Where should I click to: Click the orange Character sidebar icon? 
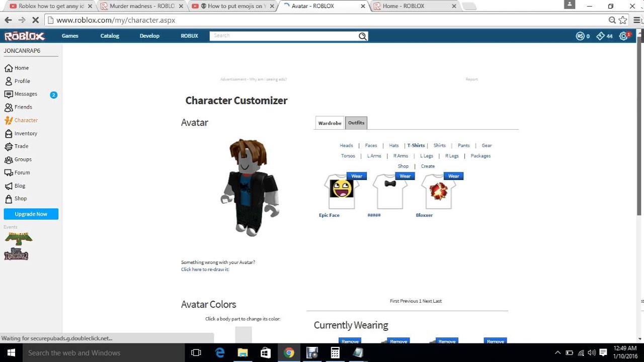click(9, 120)
